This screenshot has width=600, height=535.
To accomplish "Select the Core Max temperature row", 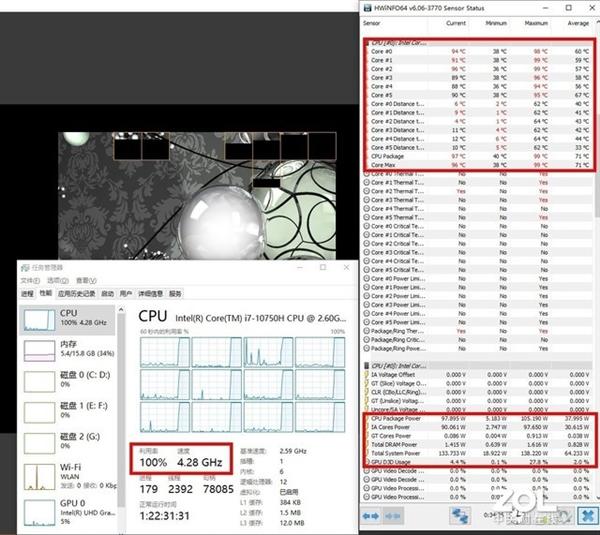I will point(478,165).
